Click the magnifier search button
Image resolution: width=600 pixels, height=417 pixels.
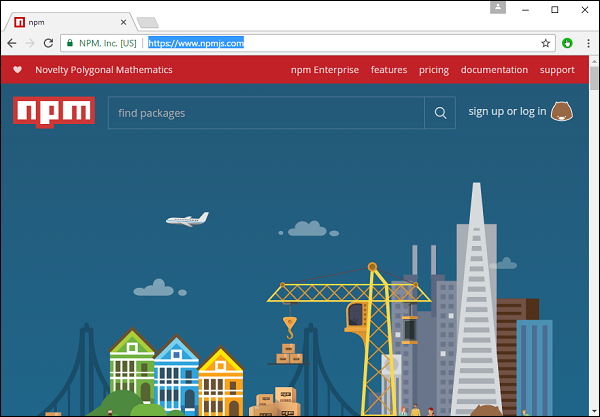point(440,113)
